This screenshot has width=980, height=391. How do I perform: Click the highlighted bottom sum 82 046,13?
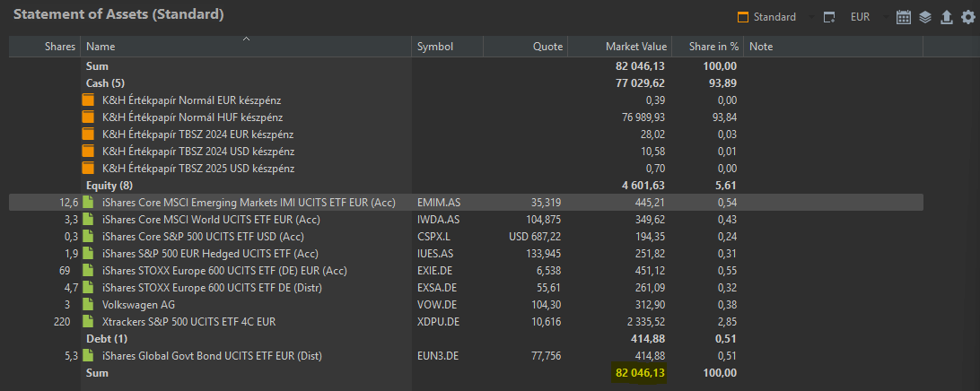click(642, 373)
